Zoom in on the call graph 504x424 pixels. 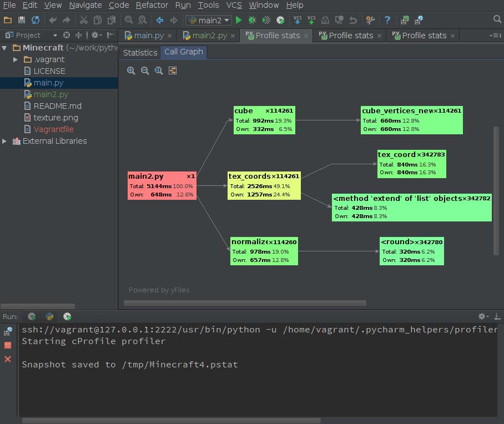[131, 70]
